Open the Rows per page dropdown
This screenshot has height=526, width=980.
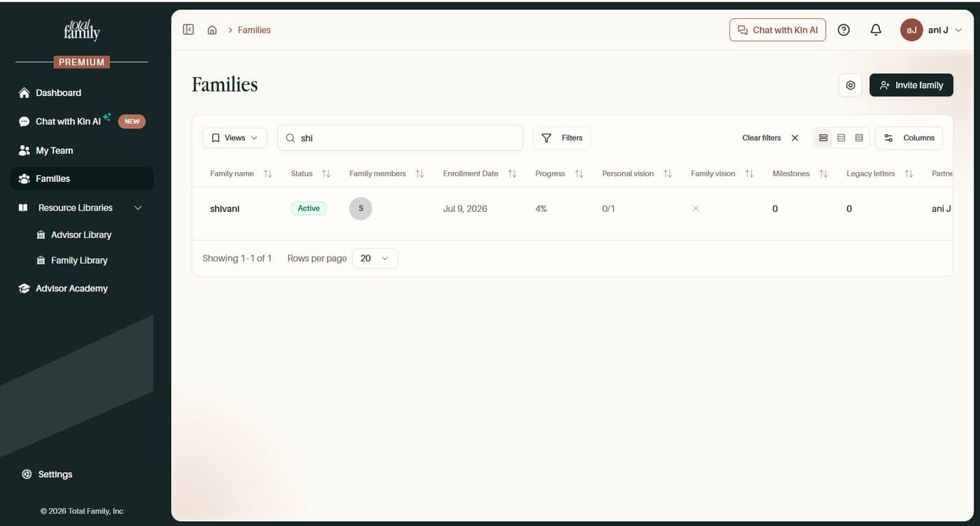[375, 258]
